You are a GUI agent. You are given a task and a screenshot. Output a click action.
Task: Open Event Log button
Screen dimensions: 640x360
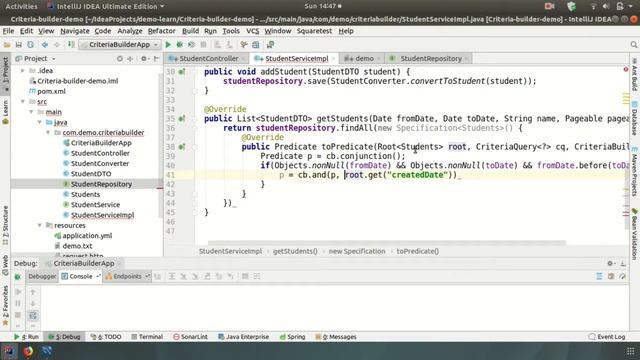[607, 337]
